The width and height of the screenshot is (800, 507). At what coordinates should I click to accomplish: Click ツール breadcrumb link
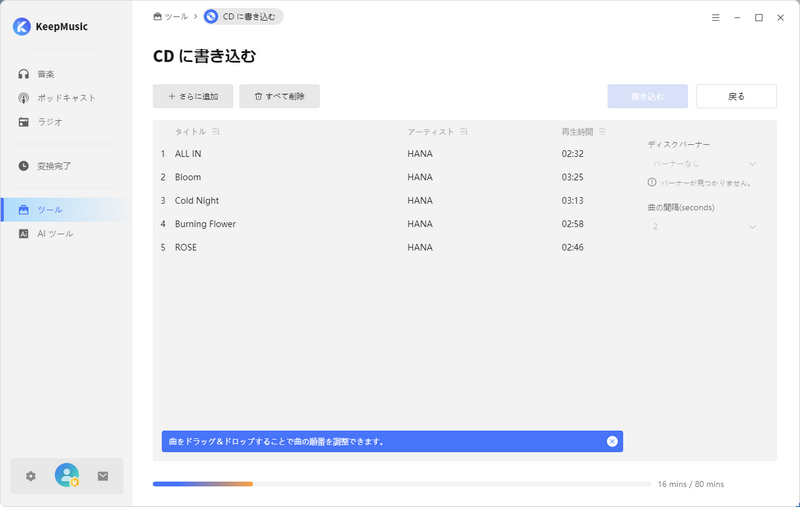click(171, 17)
